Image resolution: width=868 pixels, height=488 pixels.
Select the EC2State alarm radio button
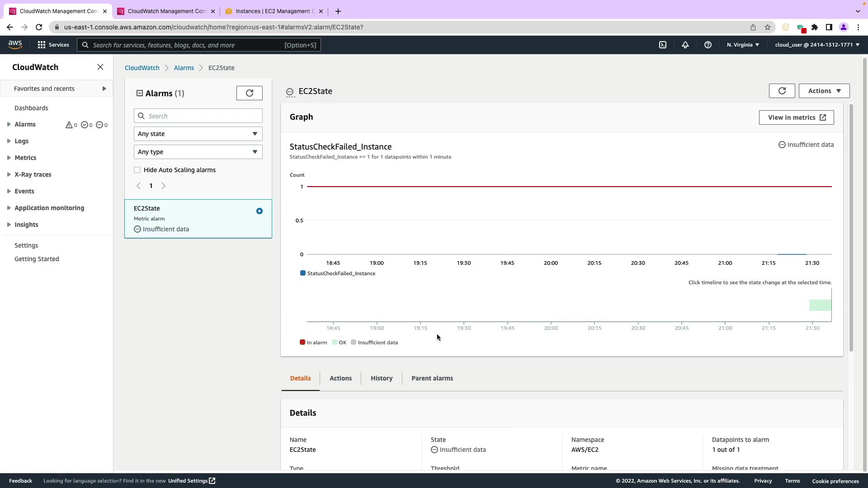tap(259, 211)
